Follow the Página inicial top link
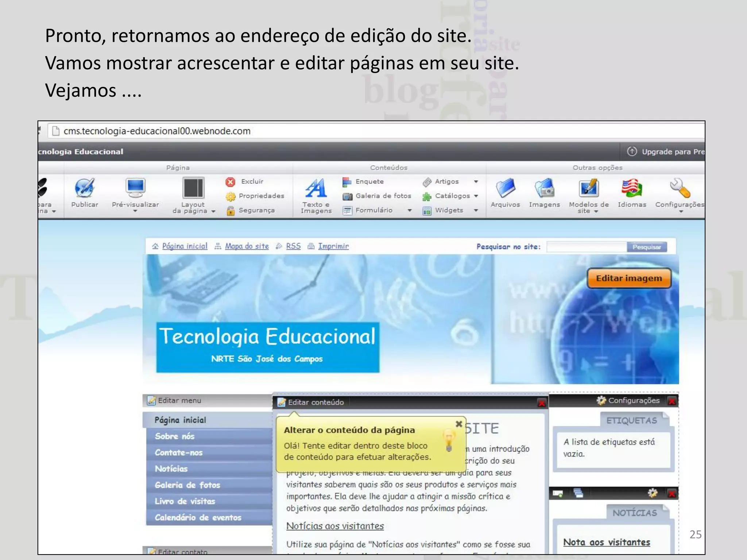The image size is (747, 560). (185, 246)
